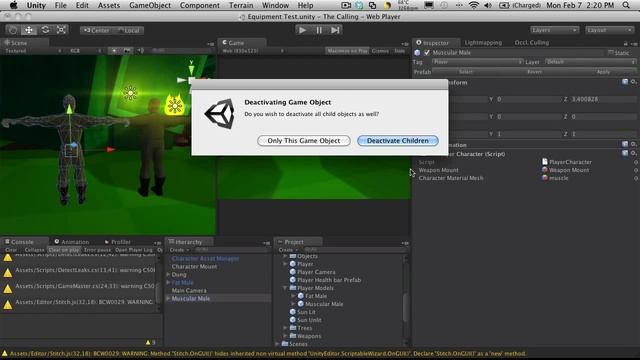Open Project panel options menu icon

tap(405, 243)
